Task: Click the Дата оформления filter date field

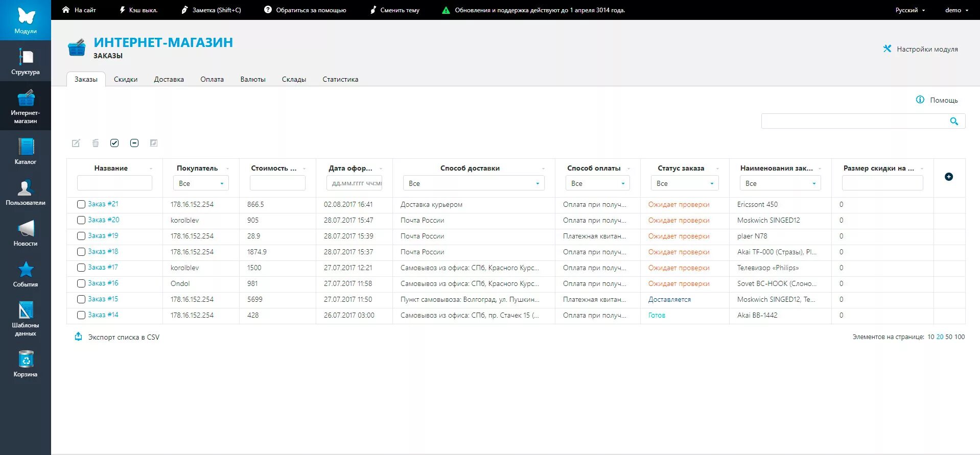Action: coord(354,183)
